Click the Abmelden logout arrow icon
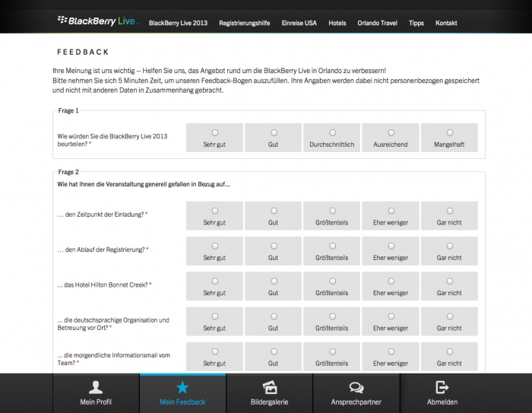The image size is (532, 413). (x=442, y=387)
